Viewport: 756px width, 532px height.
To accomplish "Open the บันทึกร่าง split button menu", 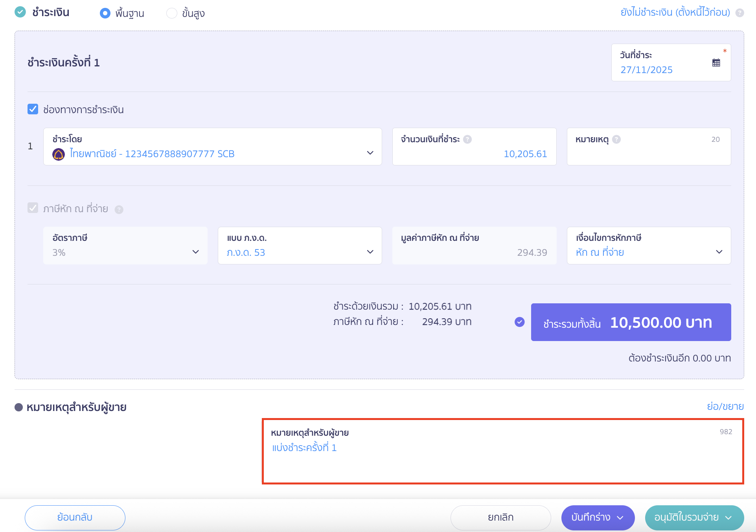I will coord(620,518).
